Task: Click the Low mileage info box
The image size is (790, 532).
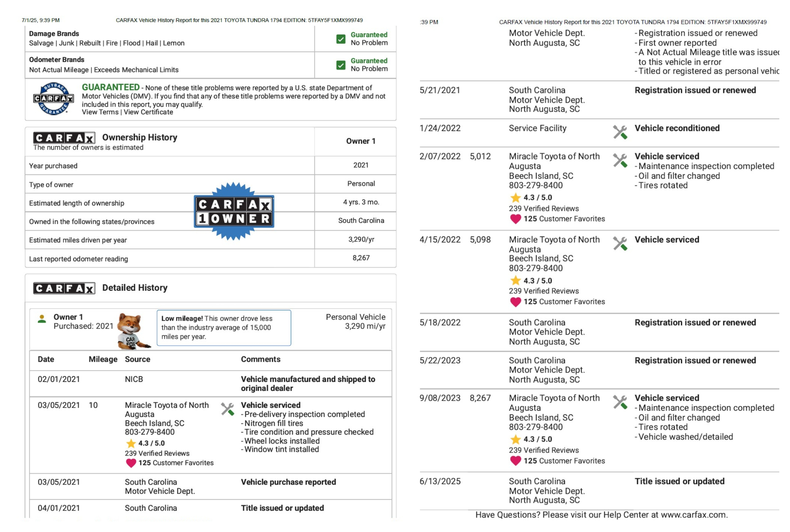Action: click(x=224, y=328)
